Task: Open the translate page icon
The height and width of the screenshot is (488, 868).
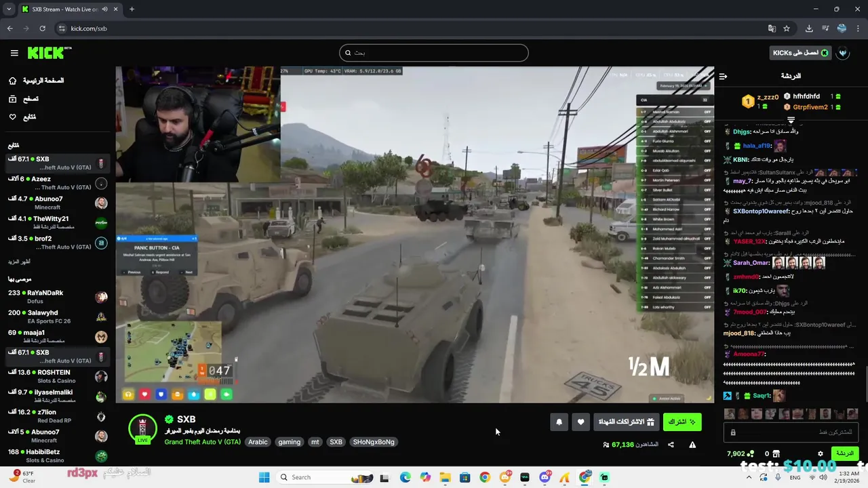Action: coord(772,28)
